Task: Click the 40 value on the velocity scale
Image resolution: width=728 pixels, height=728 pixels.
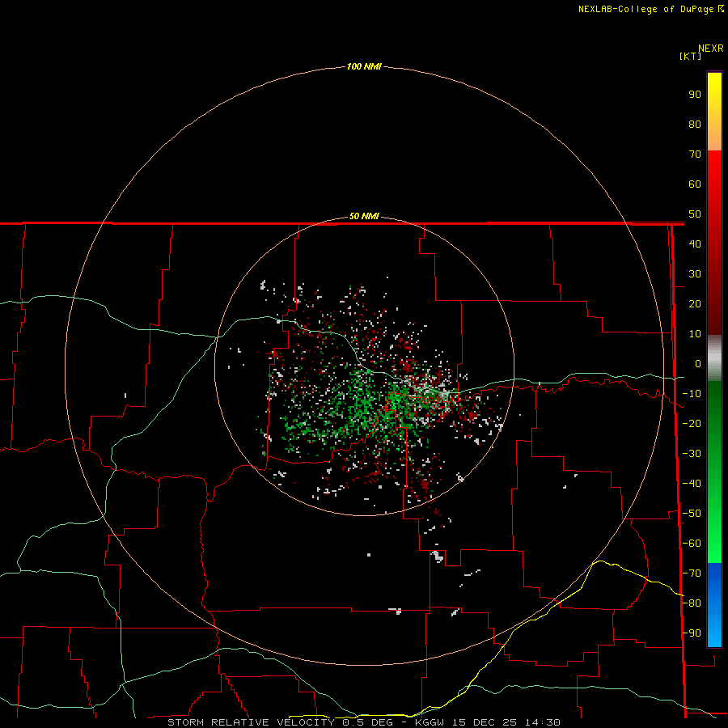Action: click(695, 243)
